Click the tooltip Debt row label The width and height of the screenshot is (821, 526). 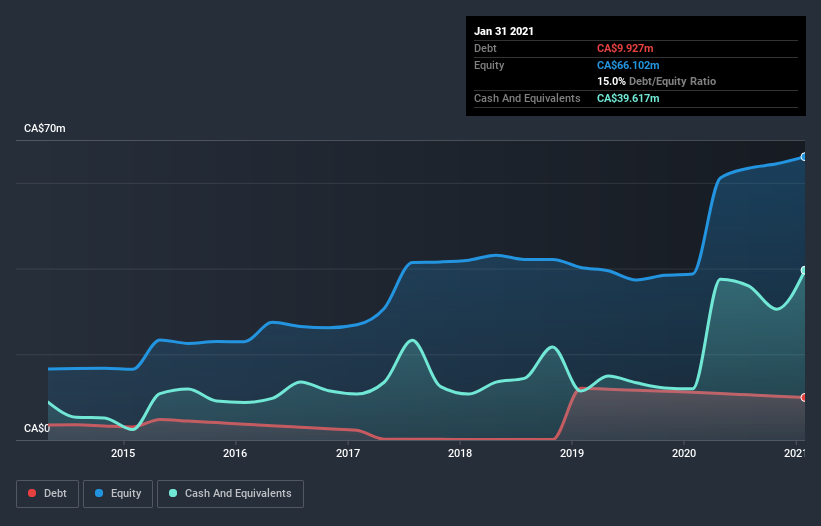point(485,48)
